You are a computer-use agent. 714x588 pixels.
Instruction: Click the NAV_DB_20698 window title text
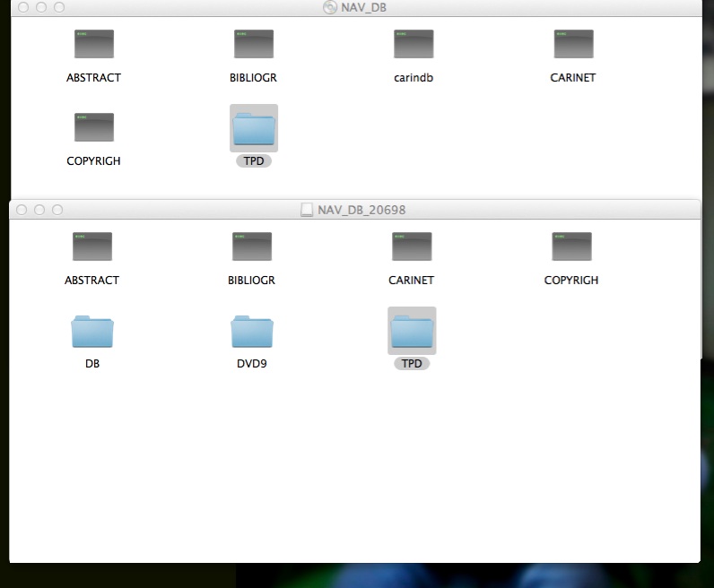[361, 210]
